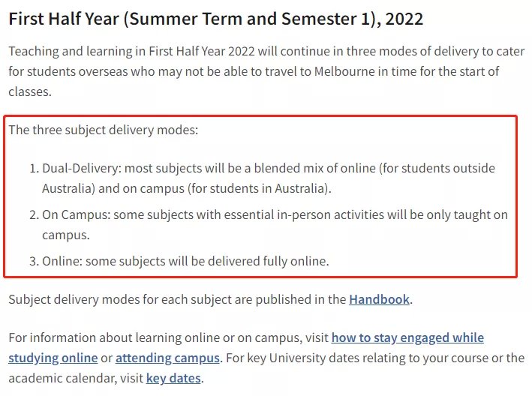
Task: Click the 'studying online' link text
Action: point(53,358)
